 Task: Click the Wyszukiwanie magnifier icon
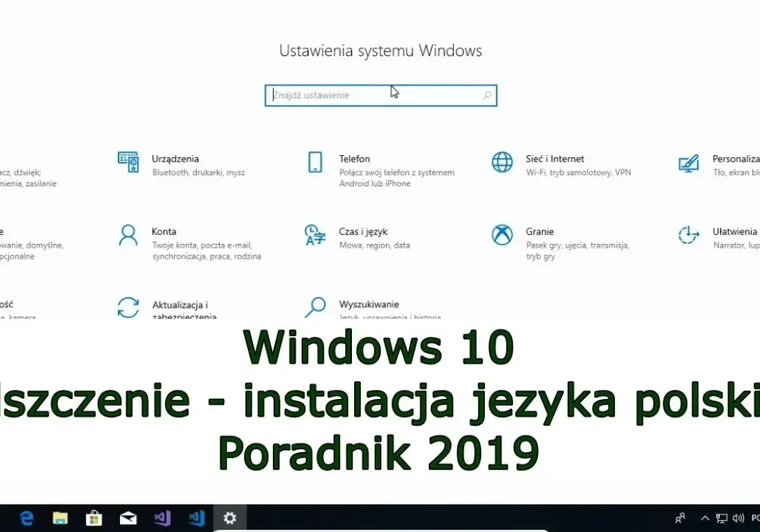coord(315,308)
